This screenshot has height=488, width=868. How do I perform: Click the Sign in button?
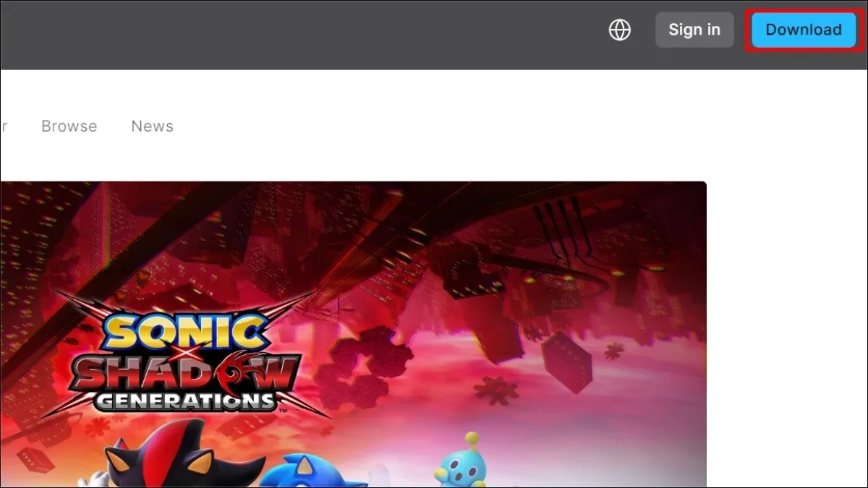coord(694,30)
